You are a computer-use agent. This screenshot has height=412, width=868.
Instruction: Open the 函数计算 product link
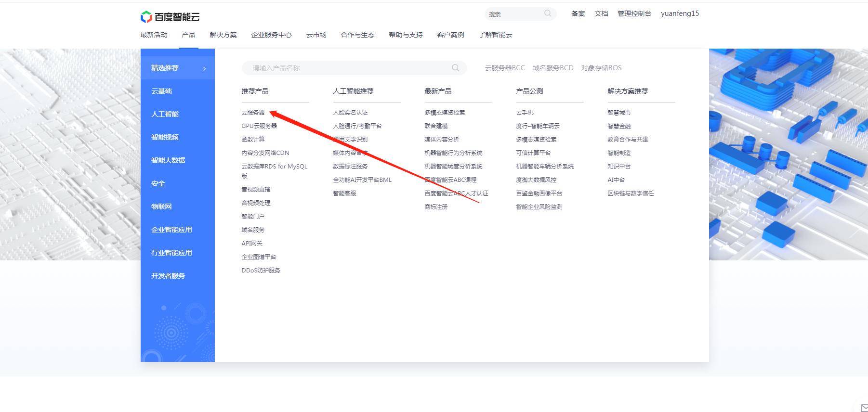pyautogui.click(x=253, y=139)
